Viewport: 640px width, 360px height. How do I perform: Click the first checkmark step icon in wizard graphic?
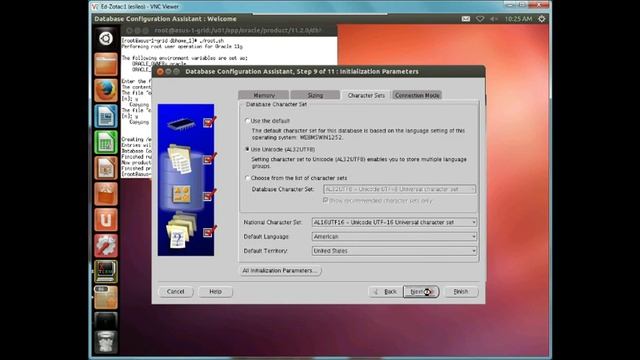(209, 122)
